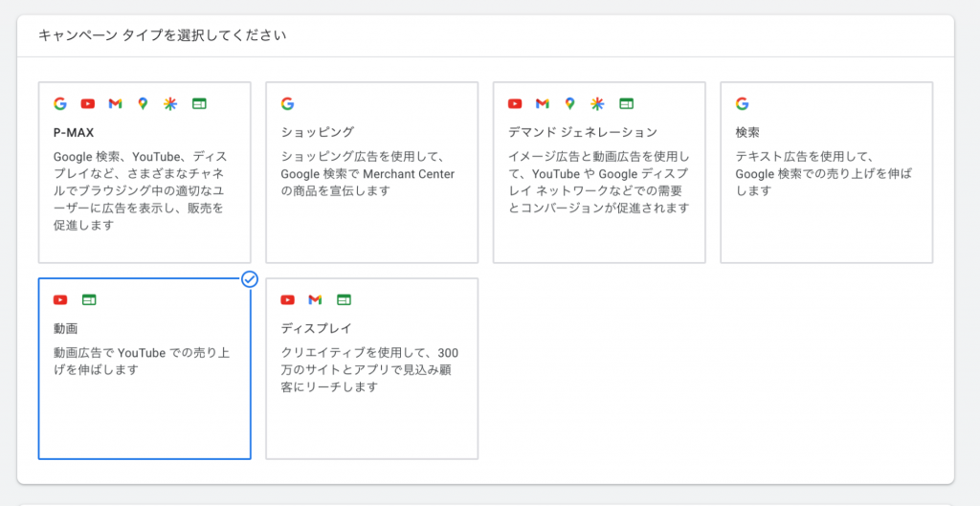980x506 pixels.
Task: Click the Google icon in ショッピング card
Action: point(287,103)
